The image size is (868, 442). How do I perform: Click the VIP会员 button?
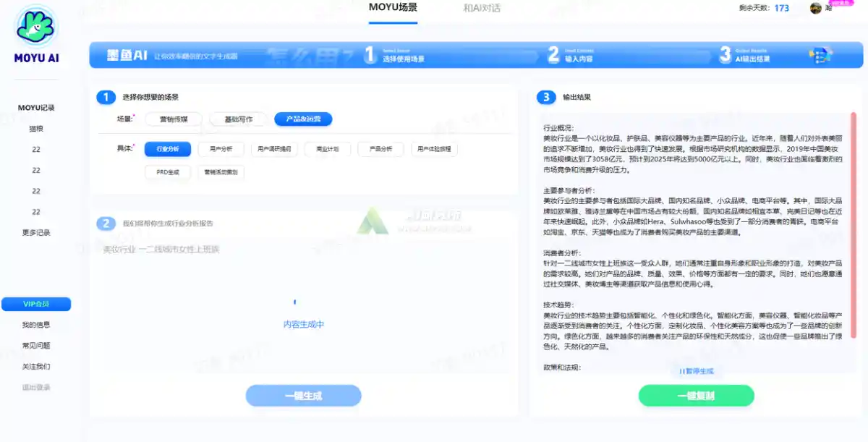click(36, 304)
